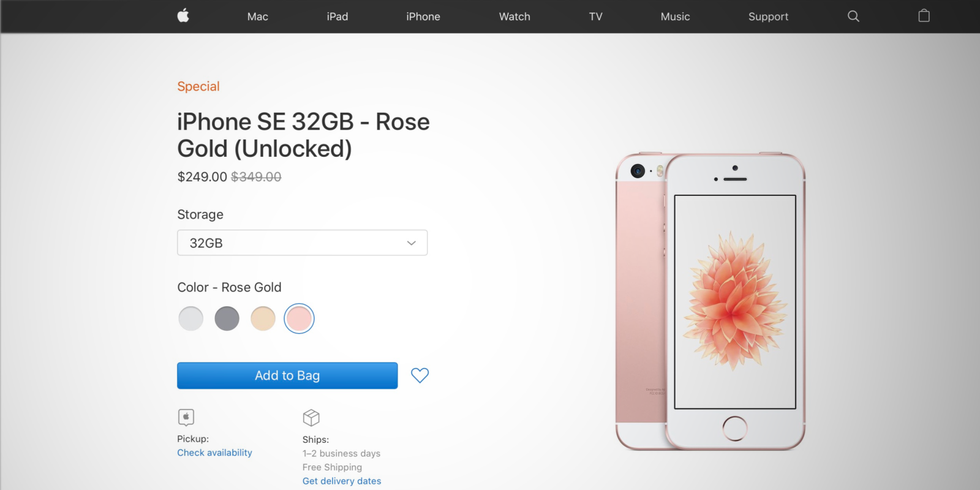
Task: Click the Get delivery dates link
Action: [x=342, y=481]
